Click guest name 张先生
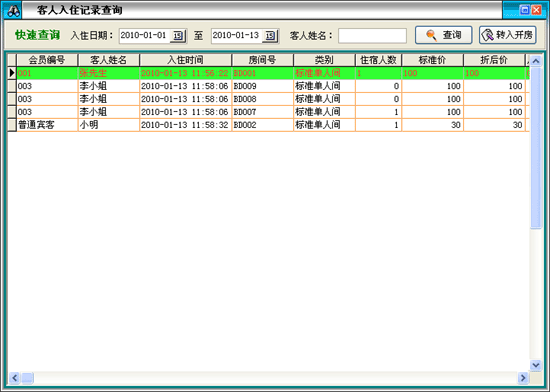The width and height of the screenshot is (550, 392). [93, 73]
